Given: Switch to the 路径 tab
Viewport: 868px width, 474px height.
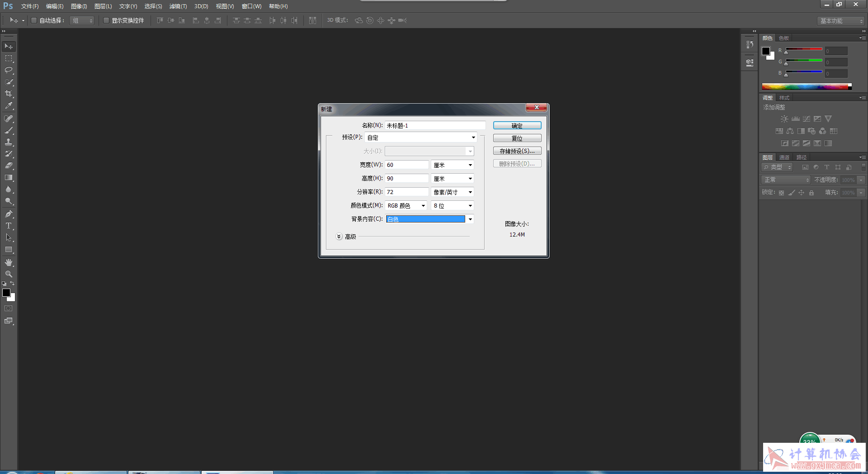Looking at the screenshot, I should (802, 157).
